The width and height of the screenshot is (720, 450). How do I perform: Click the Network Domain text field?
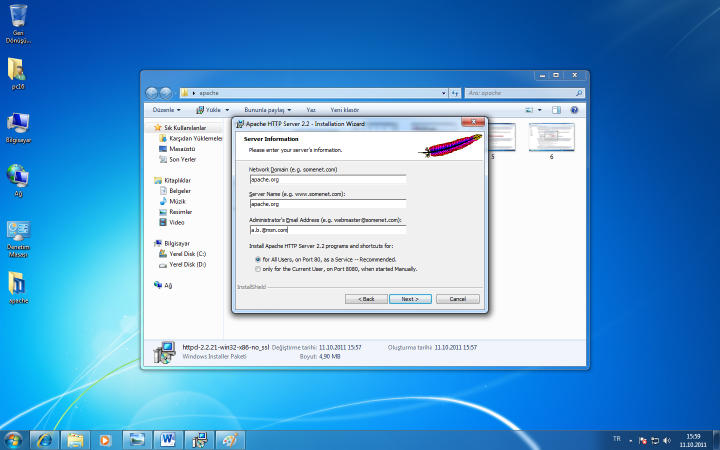(x=327, y=179)
